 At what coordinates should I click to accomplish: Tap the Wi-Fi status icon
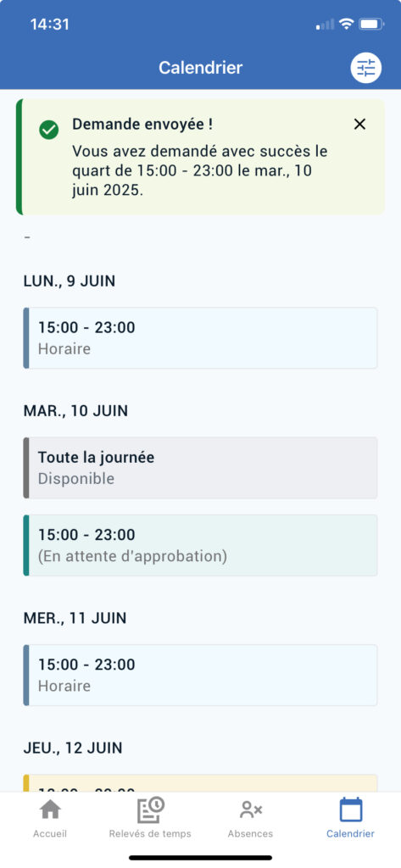[x=347, y=24]
